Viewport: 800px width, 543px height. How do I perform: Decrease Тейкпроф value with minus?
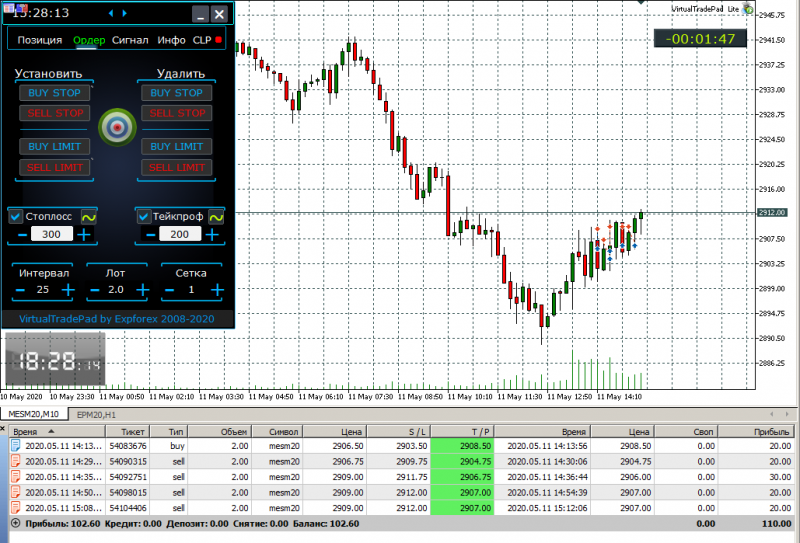pyautogui.click(x=151, y=235)
